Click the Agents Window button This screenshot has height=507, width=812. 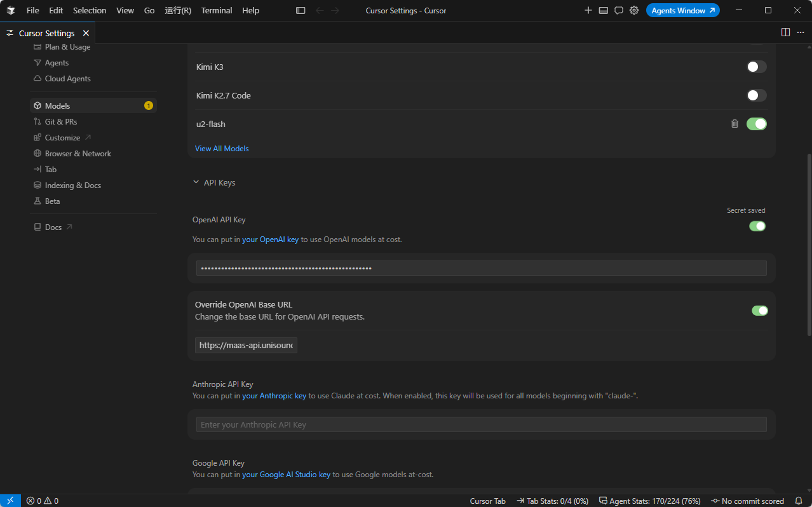(683, 11)
